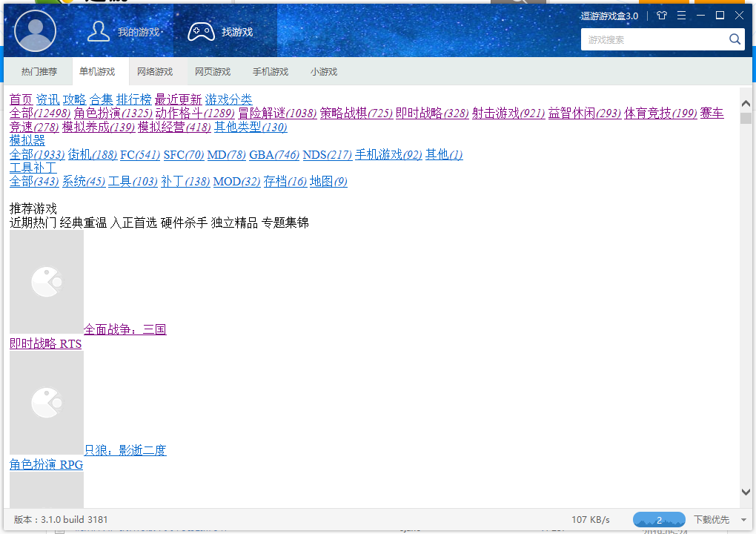Click 版本：3.1.0 build 3181 text
756x534 pixels.
61,519
